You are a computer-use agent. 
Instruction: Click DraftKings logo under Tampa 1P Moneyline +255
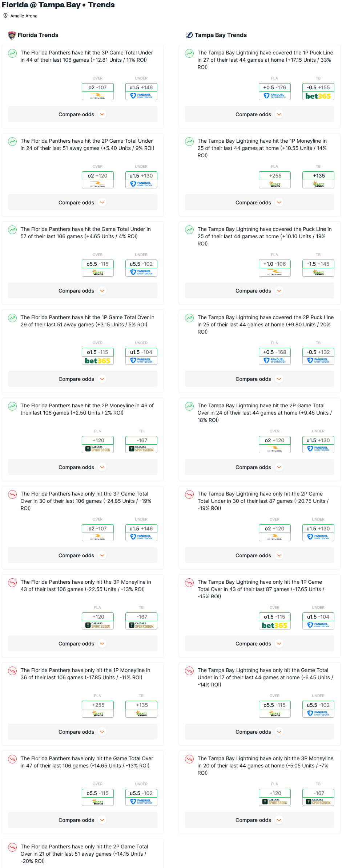click(x=275, y=184)
